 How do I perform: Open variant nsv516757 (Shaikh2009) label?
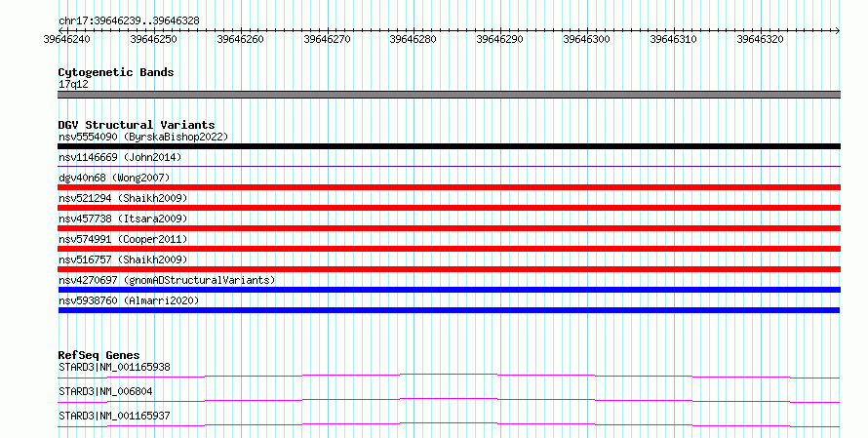coord(123,259)
